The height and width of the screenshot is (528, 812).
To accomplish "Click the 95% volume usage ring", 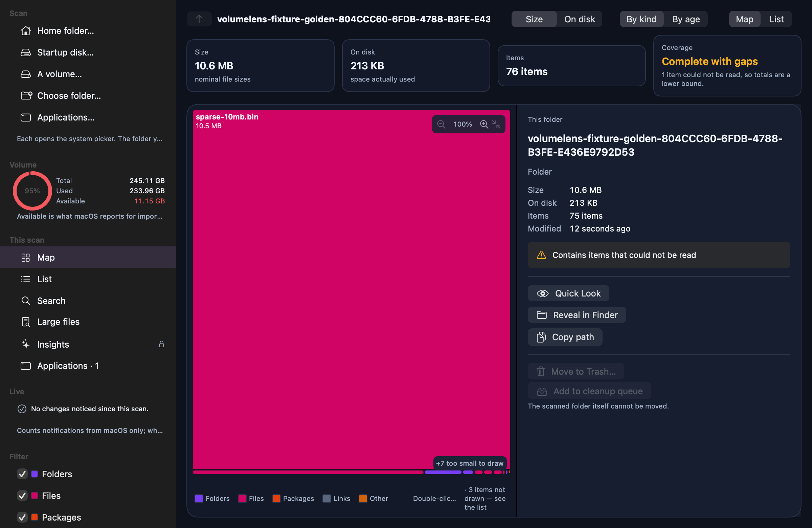I will pos(32,191).
